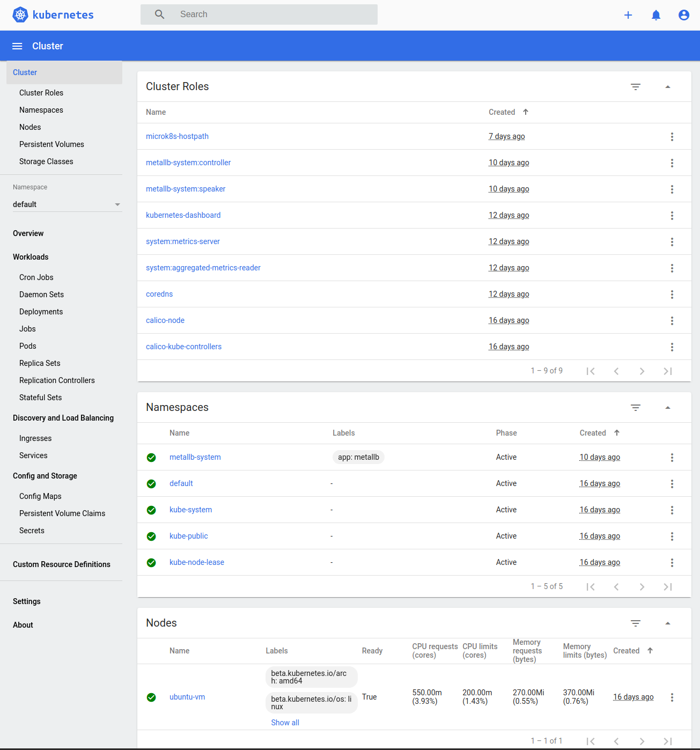Open Pods under Workloads
This screenshot has height=750, width=700.
pos(28,346)
